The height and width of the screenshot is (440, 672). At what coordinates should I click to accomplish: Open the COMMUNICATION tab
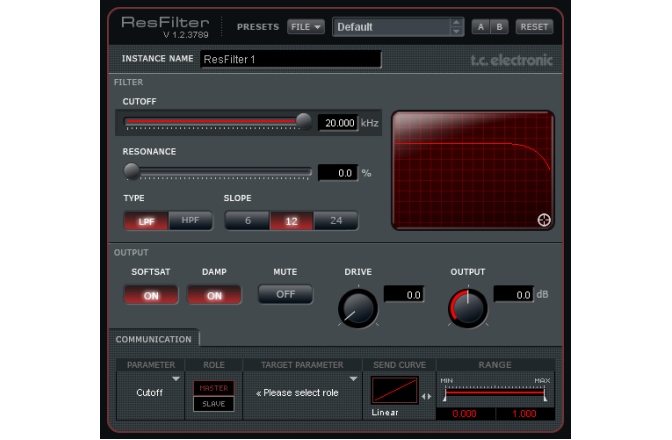point(153,339)
